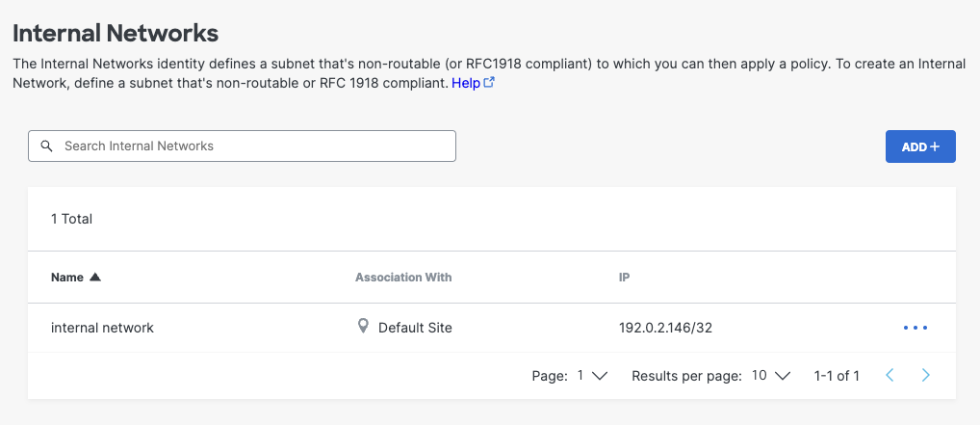Click the external link icon beside Help
This screenshot has width=980, height=425.
tap(489, 83)
